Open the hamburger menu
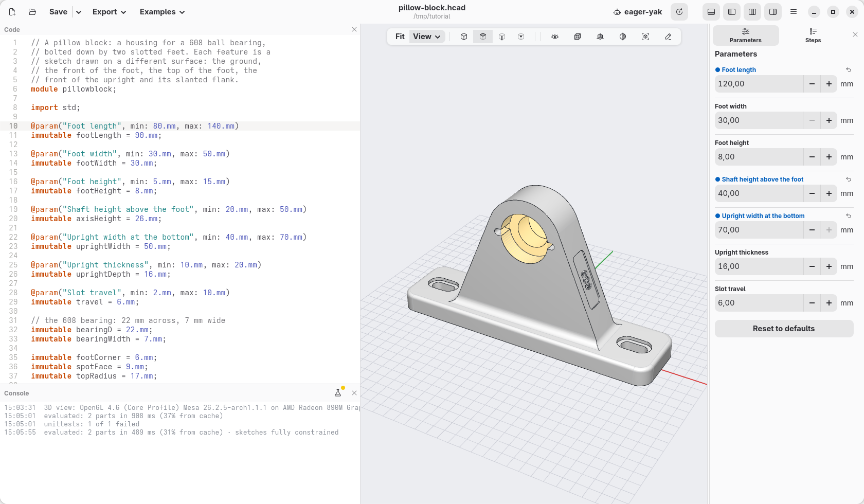Viewport: 864px width, 504px height. pyautogui.click(x=794, y=12)
